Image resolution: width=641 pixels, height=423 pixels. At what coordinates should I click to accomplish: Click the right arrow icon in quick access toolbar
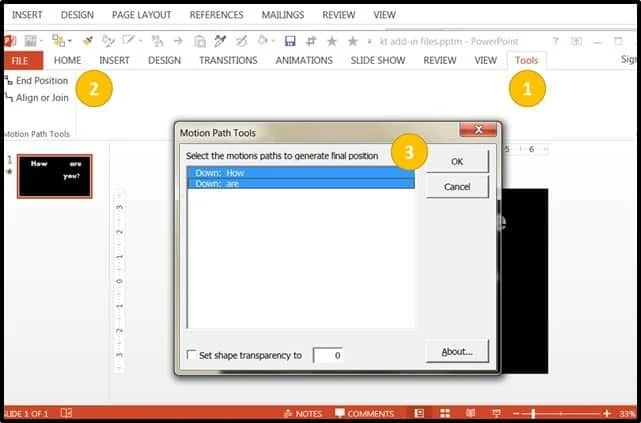pyautogui.click(x=178, y=41)
